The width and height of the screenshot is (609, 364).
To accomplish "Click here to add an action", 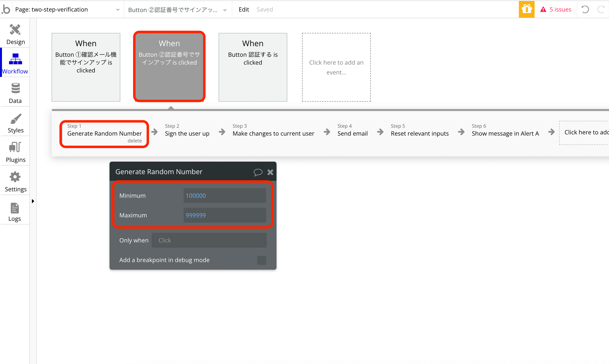I will tap(584, 133).
